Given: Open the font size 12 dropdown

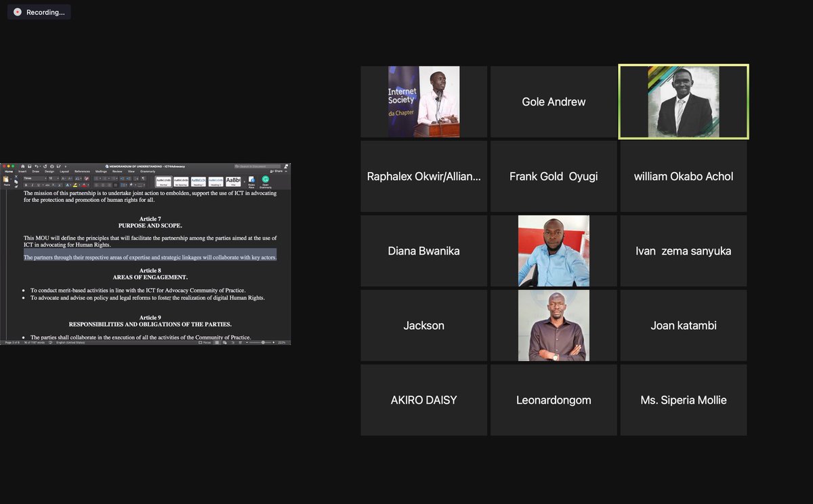Looking at the screenshot, I should pyautogui.click(x=54, y=178).
